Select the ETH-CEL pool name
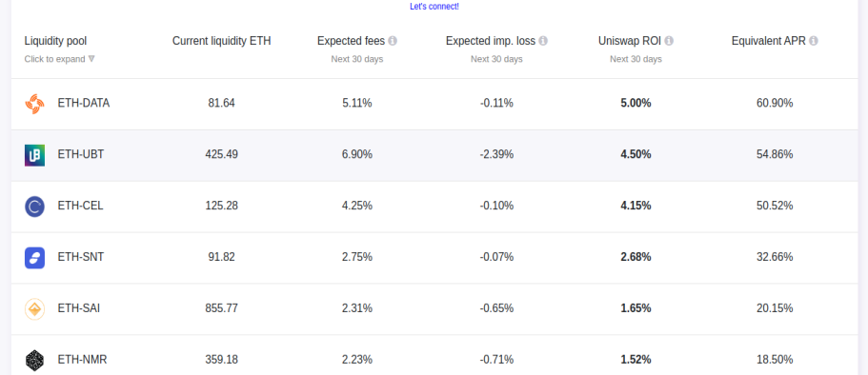This screenshot has height=375, width=868. click(80, 206)
